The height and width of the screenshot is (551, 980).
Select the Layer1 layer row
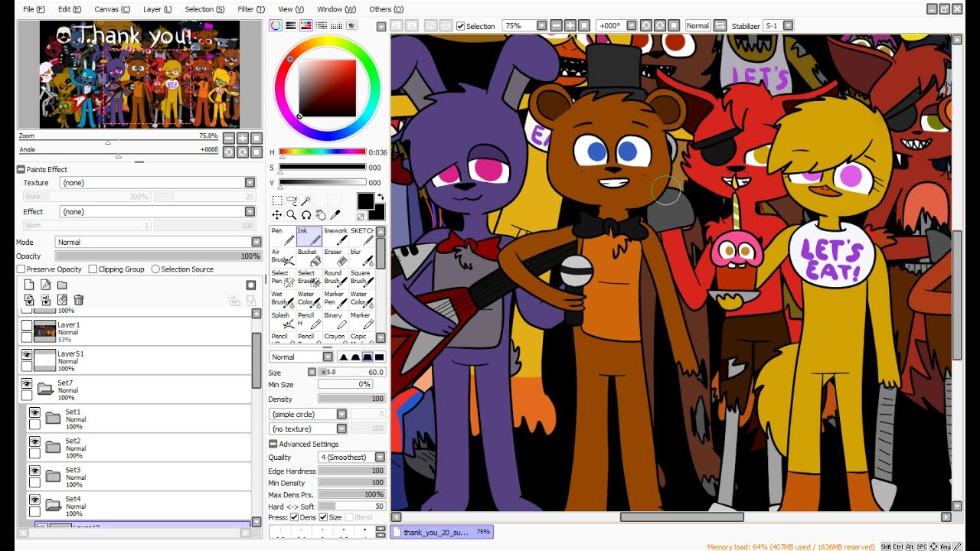(x=134, y=331)
